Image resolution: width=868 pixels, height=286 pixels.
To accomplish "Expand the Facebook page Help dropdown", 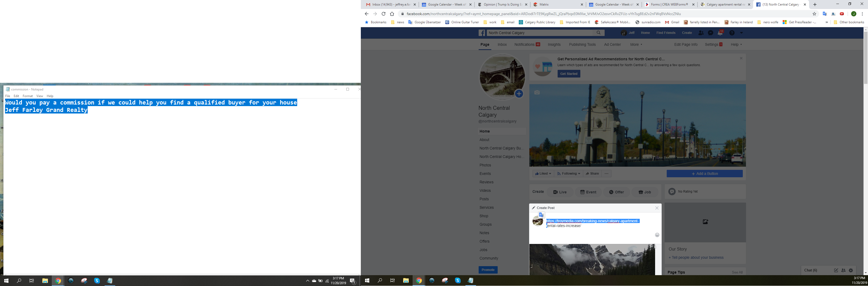I will [x=736, y=44].
